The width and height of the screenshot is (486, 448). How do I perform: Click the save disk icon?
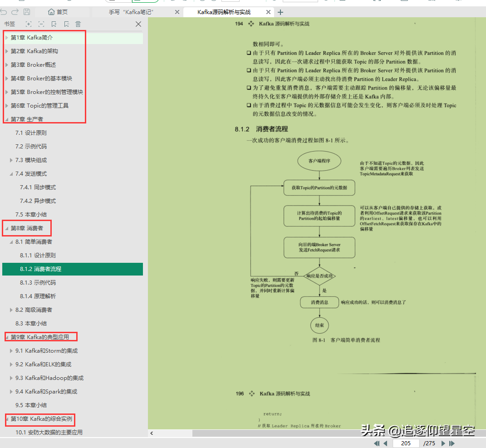[27, 12]
